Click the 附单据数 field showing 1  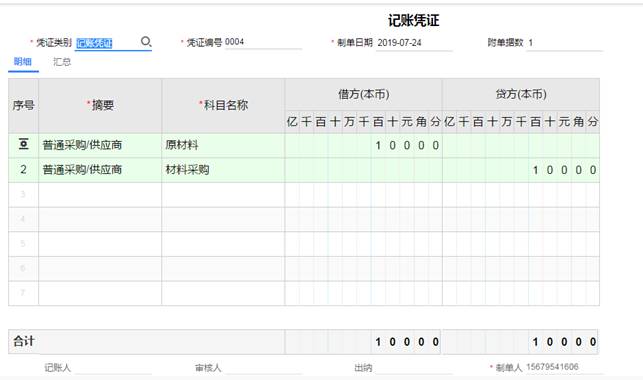[564, 43]
